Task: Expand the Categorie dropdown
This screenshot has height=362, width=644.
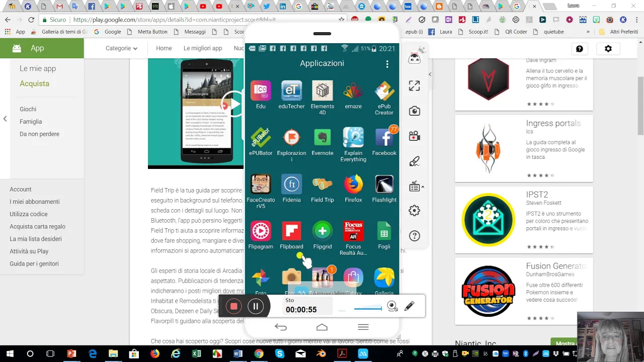Action: 121,48
